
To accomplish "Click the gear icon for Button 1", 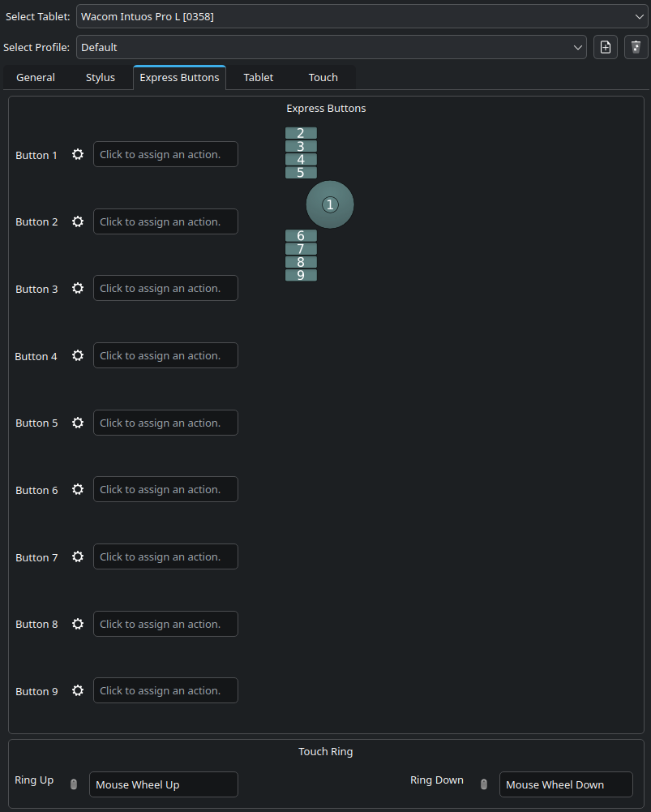I will 78,154.
